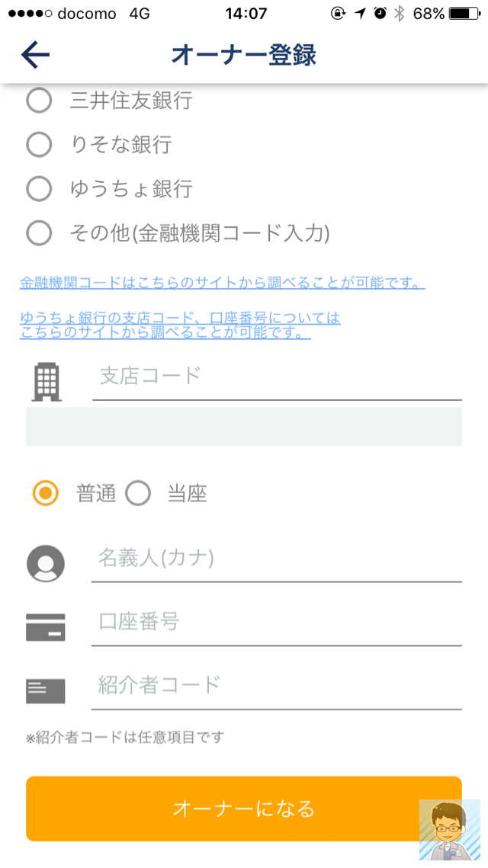Choose りそな銀行 as your bank
Viewport: 488px width, 868px height.
click(x=38, y=144)
